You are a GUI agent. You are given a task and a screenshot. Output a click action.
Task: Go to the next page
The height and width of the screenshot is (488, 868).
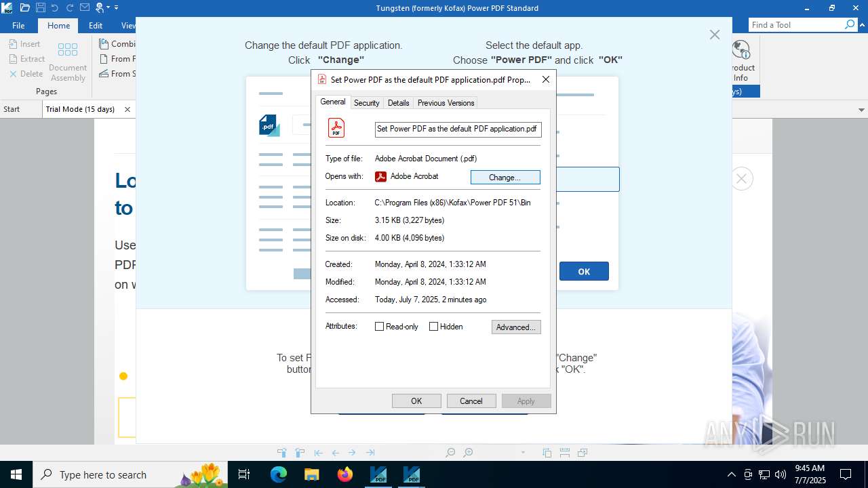click(x=352, y=453)
